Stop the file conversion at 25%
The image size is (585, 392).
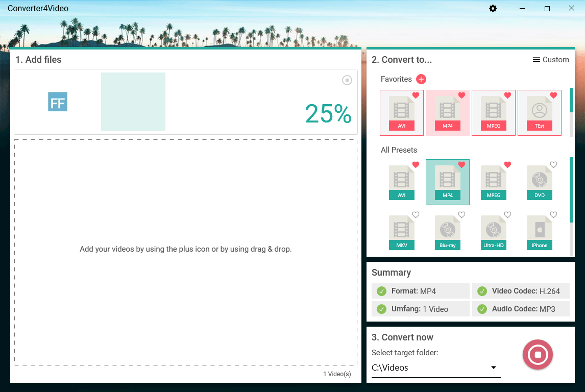[347, 80]
